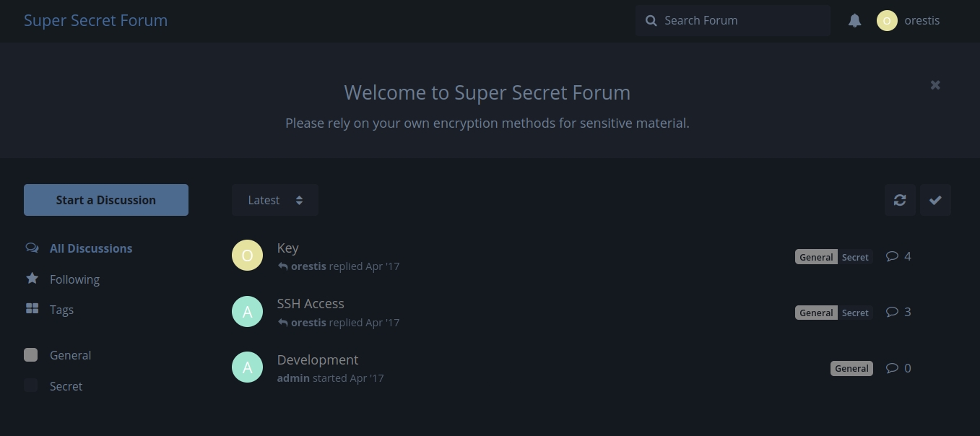Open the notifications bell
Screen dimensions: 980x436
(x=854, y=20)
